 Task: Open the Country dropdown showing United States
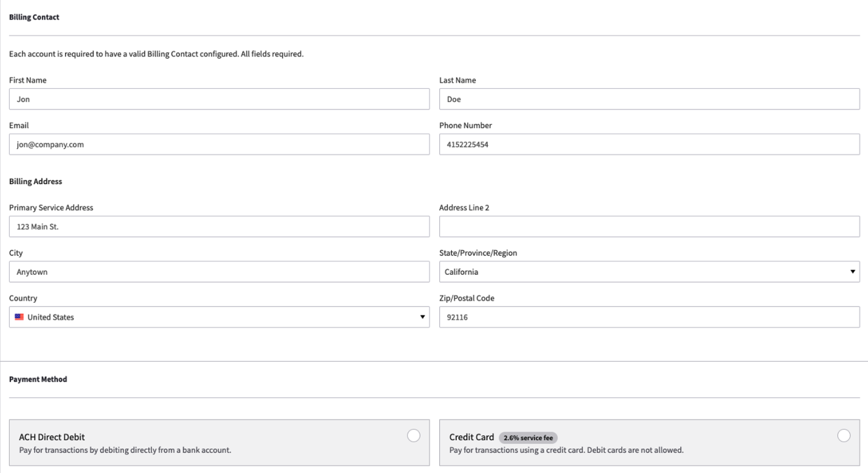tap(219, 317)
